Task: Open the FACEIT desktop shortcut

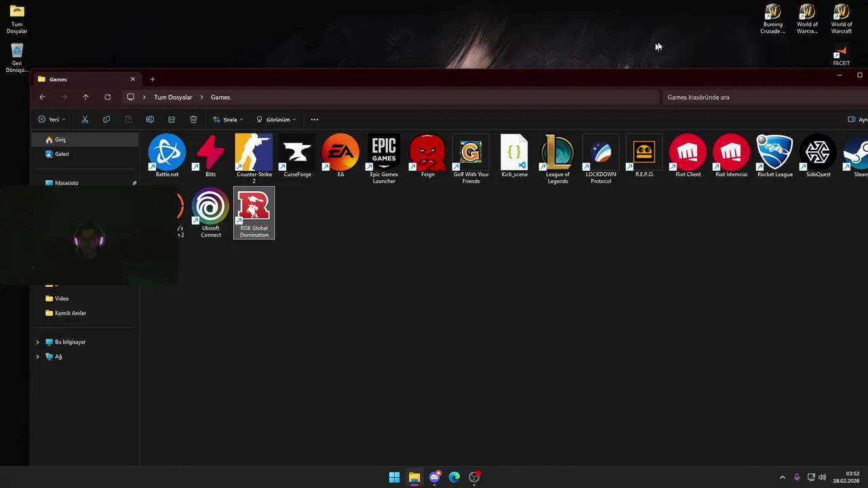Action: pos(842,56)
